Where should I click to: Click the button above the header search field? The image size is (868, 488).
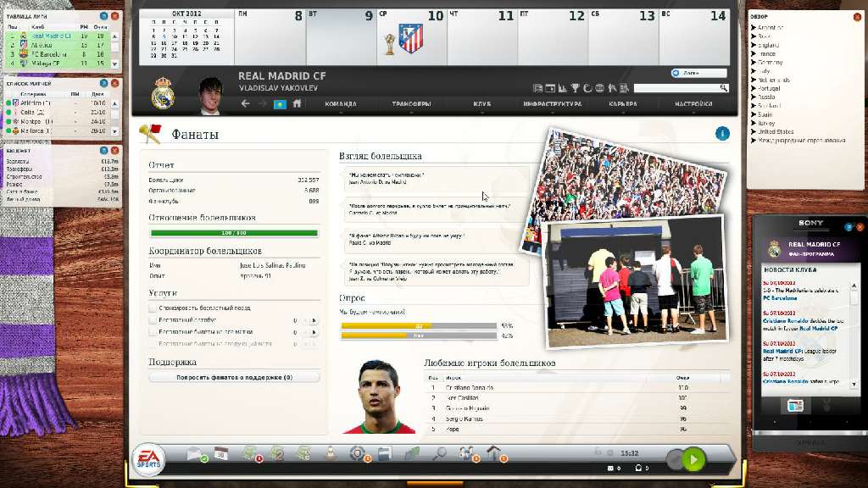[698, 73]
